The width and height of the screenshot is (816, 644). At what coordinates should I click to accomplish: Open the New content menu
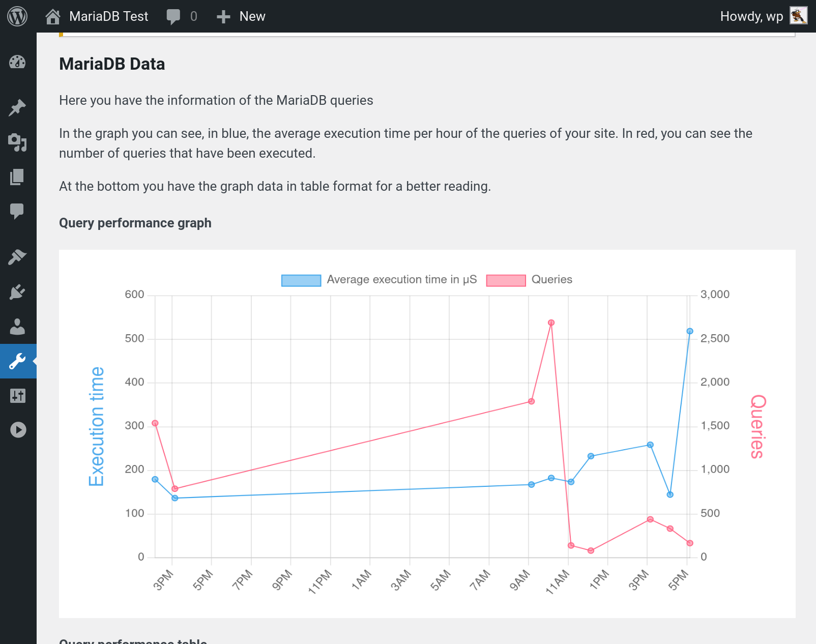241,16
